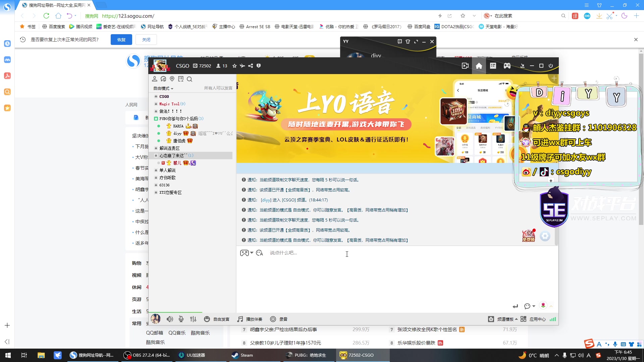Open the 解说连麦区 channel
This screenshot has height=362, width=644.
(169, 148)
